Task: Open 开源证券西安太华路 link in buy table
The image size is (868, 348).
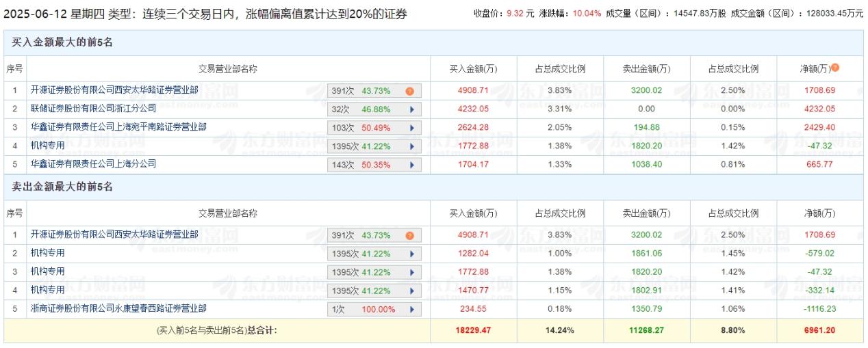Action: (x=114, y=90)
